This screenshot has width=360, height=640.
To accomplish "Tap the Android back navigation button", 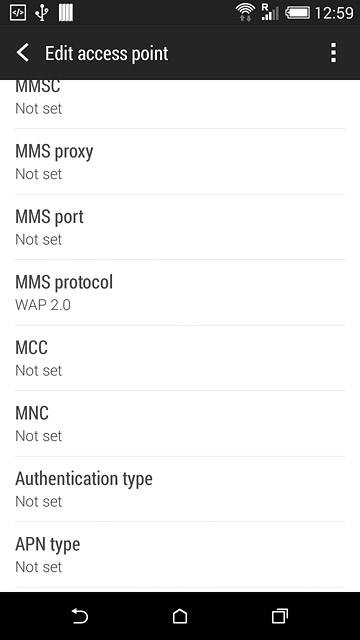I will (80, 616).
